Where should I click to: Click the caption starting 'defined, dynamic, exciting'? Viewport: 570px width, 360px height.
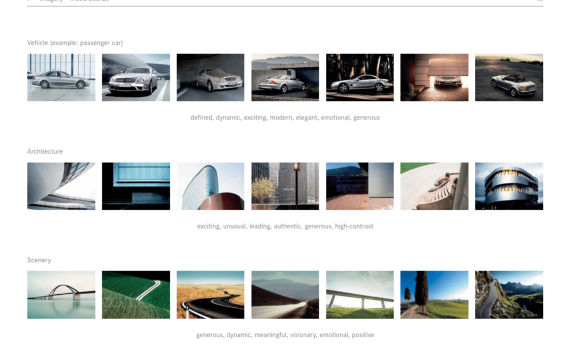(285, 117)
